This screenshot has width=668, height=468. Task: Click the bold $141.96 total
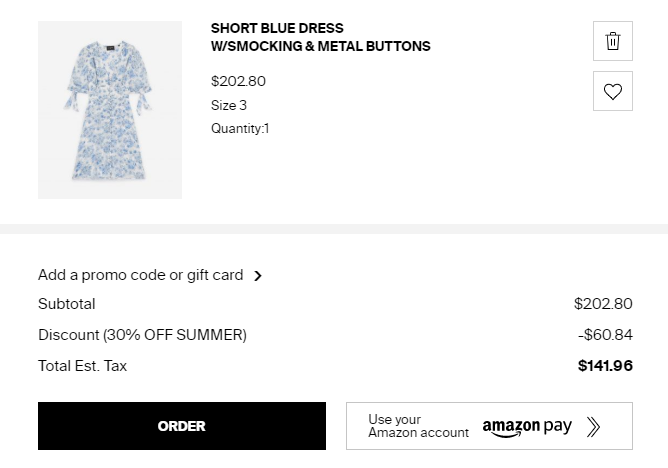click(605, 366)
